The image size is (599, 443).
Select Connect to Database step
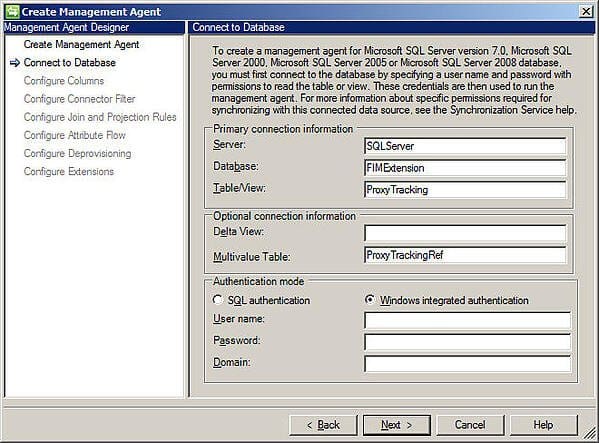pos(70,63)
